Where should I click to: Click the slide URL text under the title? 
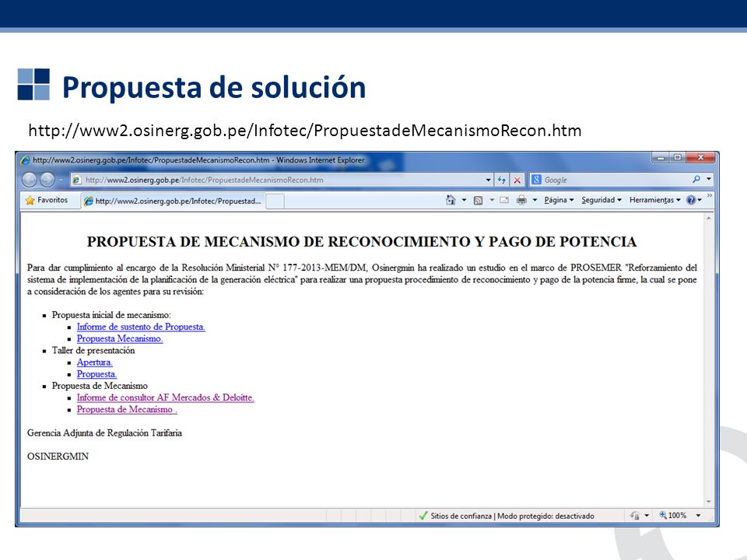coord(305,130)
